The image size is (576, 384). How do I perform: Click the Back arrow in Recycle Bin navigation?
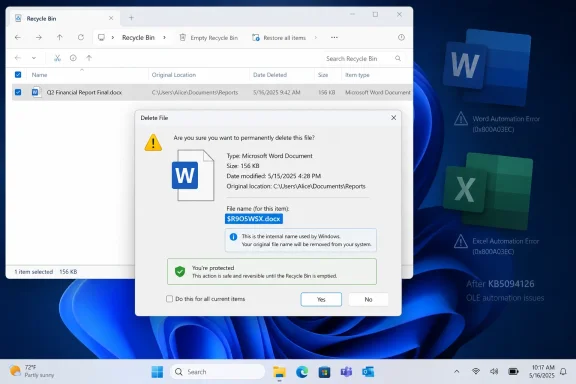point(18,37)
